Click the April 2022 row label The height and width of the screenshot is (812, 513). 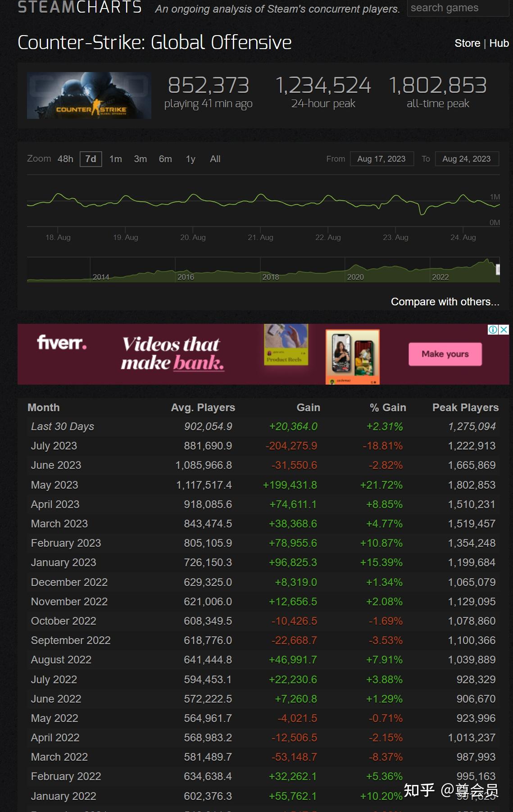pos(55,738)
